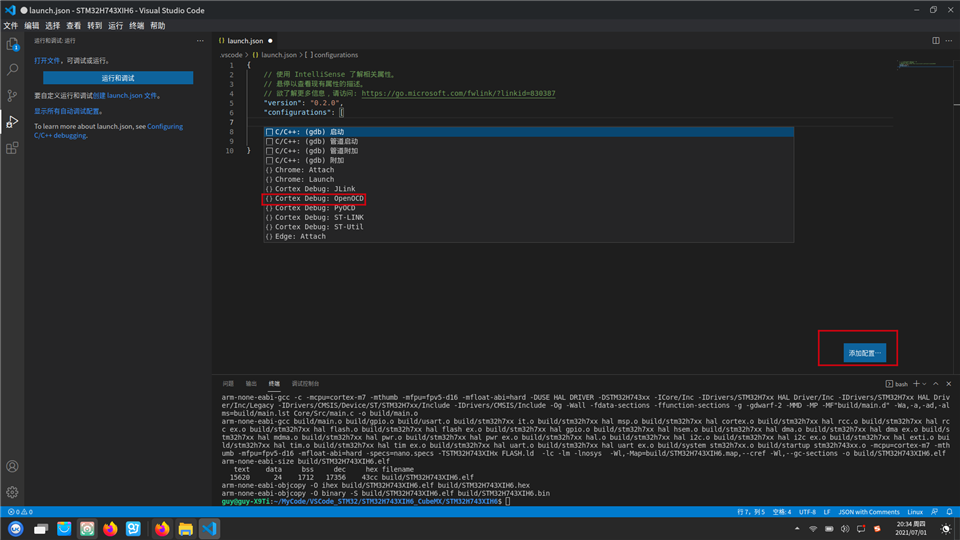The height and width of the screenshot is (540, 960).
Task: Open notifications bell in status bar
Action: click(x=950, y=512)
